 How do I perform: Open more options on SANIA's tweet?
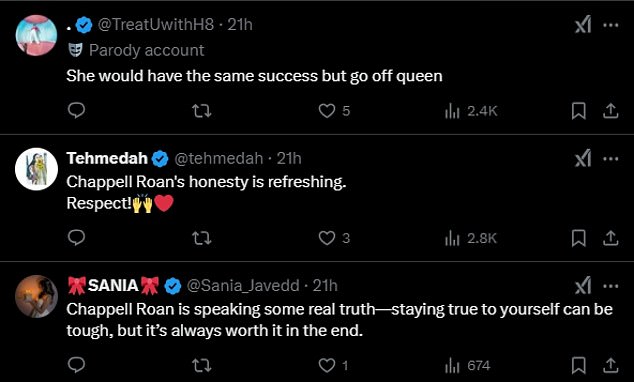611,286
